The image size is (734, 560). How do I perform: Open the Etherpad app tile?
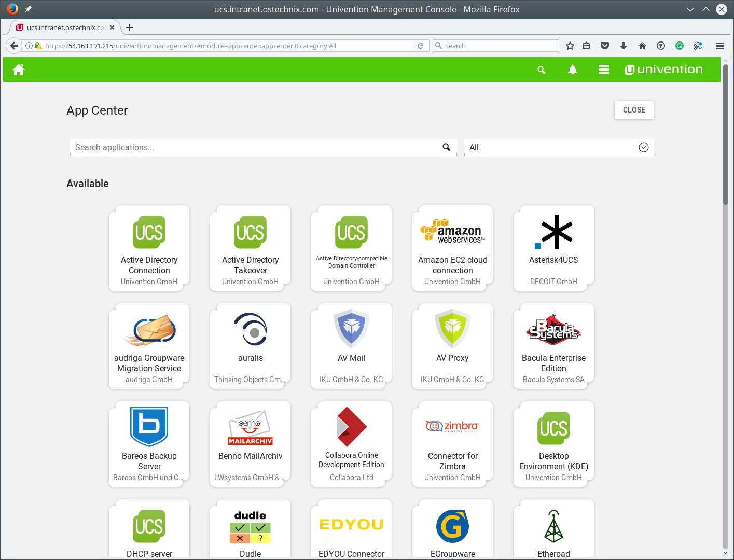[x=553, y=529]
